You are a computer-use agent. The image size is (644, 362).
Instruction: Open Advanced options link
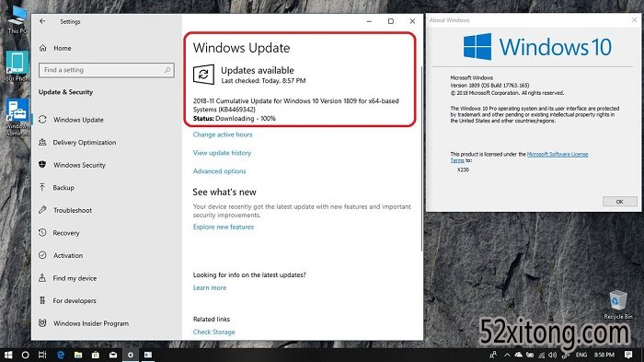pyautogui.click(x=219, y=171)
